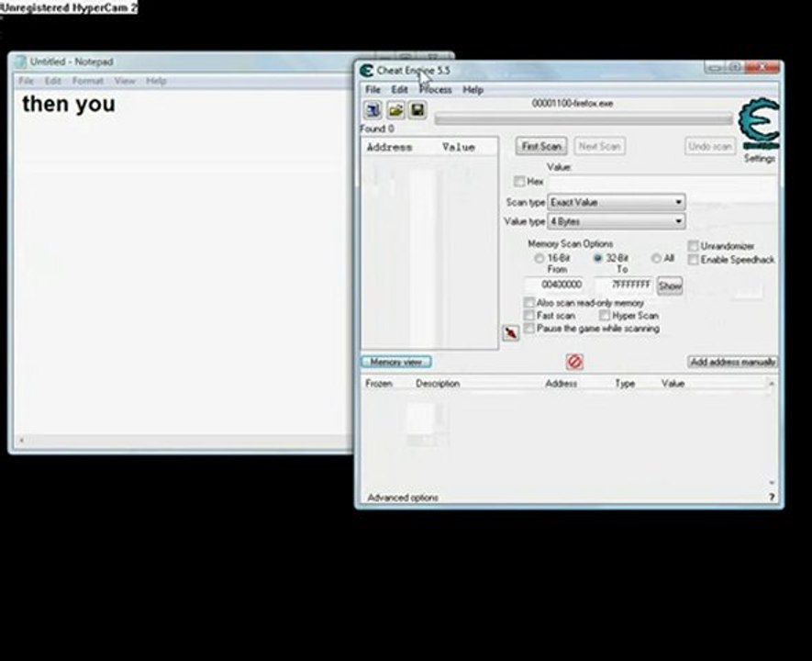Click the open folder icon in Cheat Engine
This screenshot has height=661, width=812.
tap(395, 110)
